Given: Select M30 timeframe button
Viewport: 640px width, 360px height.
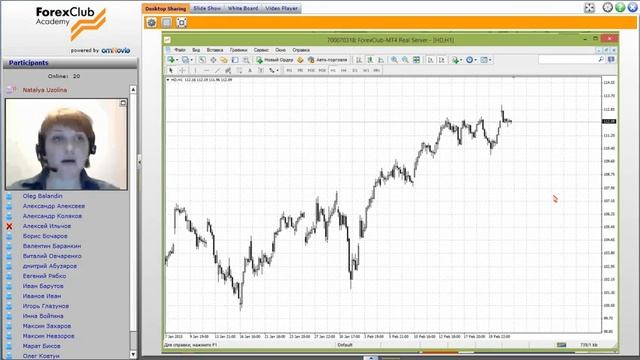Looking at the screenshot, I should [x=322, y=71].
